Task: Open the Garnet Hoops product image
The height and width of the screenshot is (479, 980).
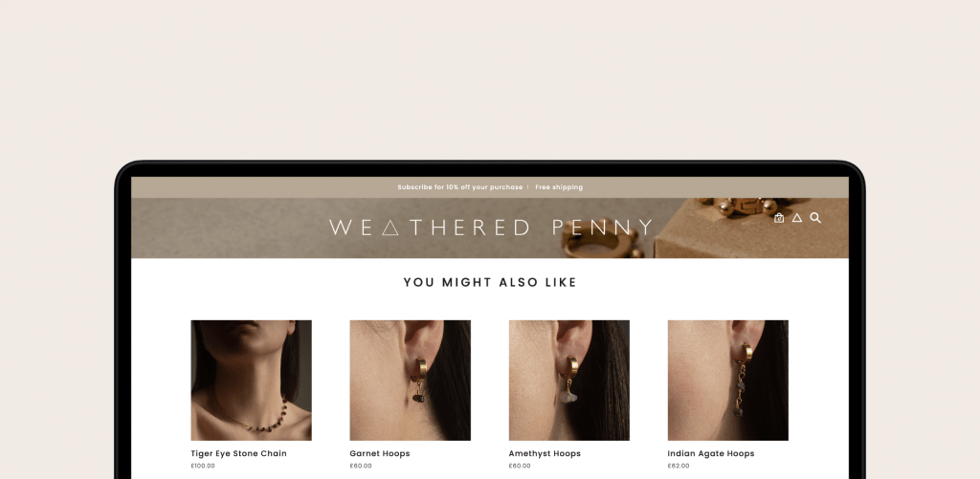Action: [410, 381]
